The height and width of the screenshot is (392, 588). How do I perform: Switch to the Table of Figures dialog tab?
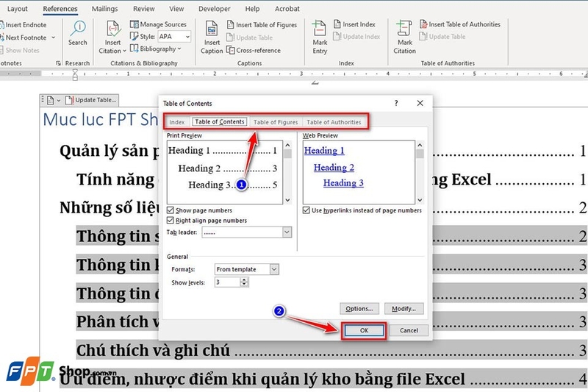(x=276, y=122)
